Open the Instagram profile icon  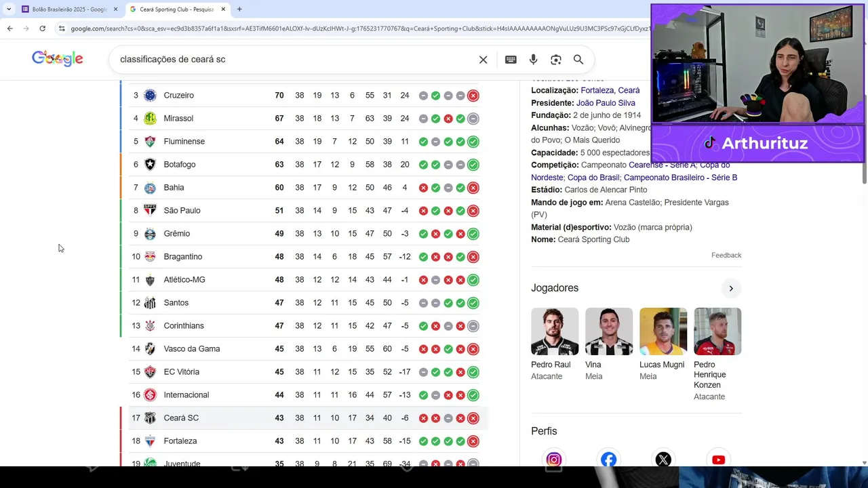click(554, 460)
